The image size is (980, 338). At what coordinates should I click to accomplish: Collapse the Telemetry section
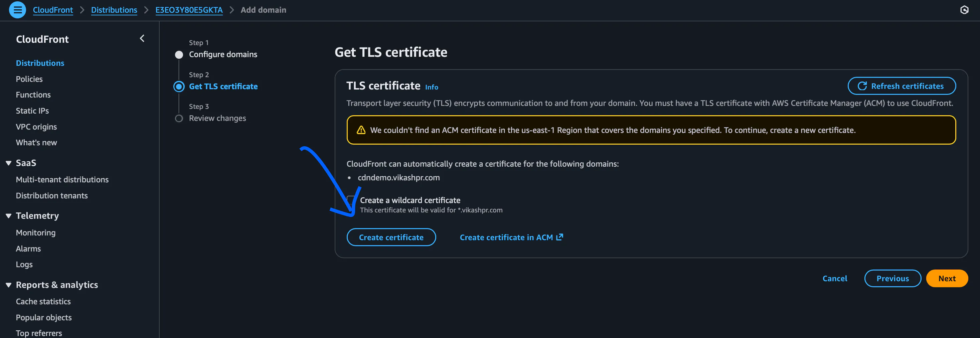[x=8, y=215]
